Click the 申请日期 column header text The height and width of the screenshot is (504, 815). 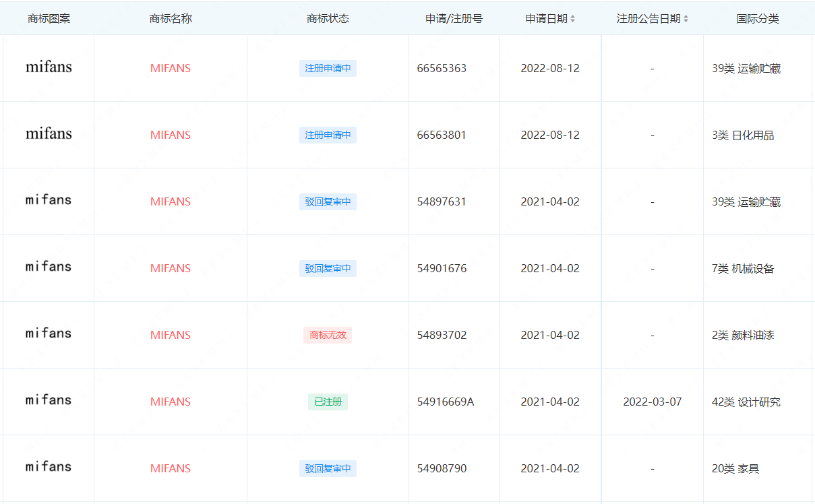click(546, 19)
